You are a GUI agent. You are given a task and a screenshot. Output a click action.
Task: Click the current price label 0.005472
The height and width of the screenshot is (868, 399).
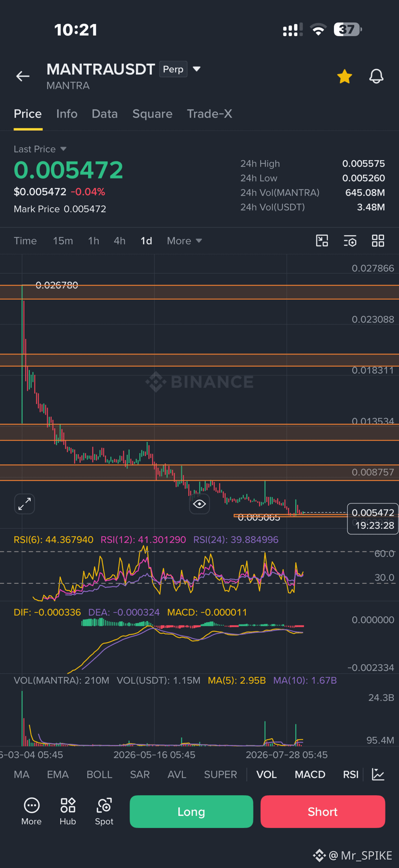pos(373,513)
